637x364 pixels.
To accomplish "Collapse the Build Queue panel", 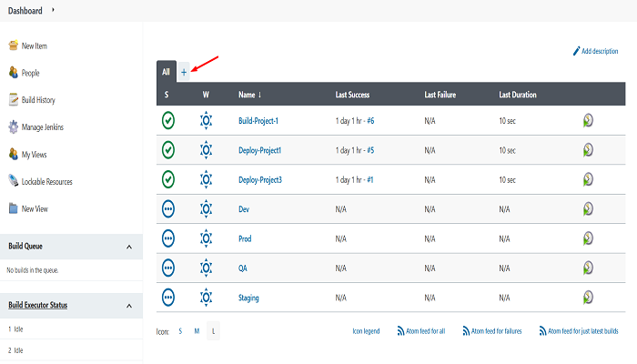I will 129,247.
